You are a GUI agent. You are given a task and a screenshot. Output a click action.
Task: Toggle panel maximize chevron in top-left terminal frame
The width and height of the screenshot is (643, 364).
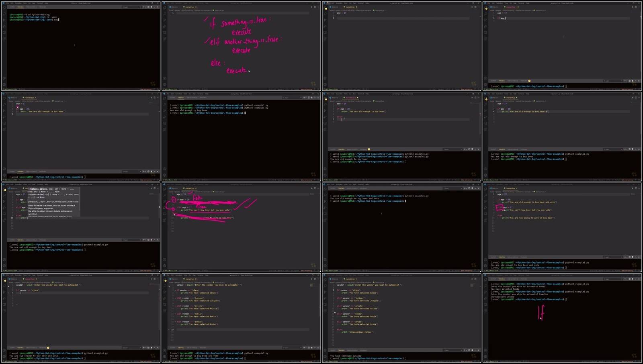point(154,7)
